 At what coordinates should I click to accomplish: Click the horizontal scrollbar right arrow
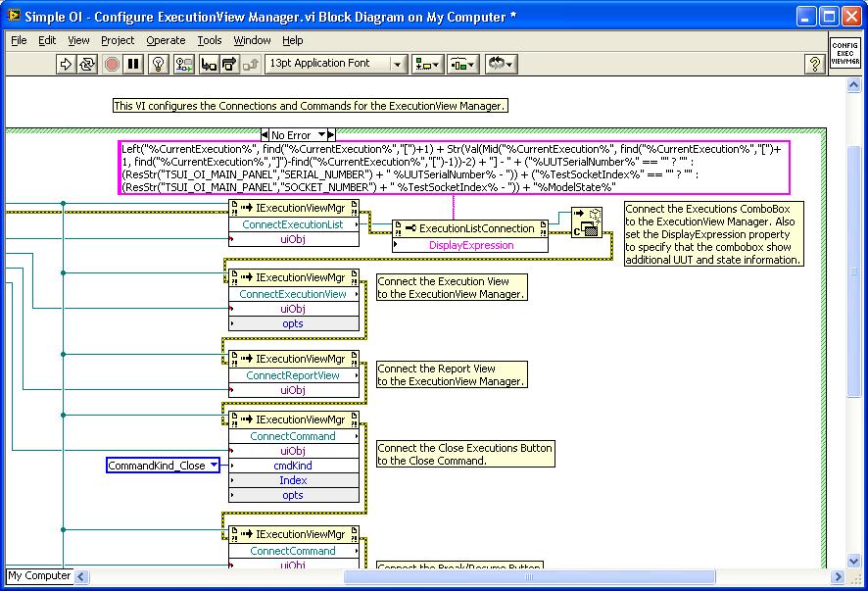tap(838, 576)
